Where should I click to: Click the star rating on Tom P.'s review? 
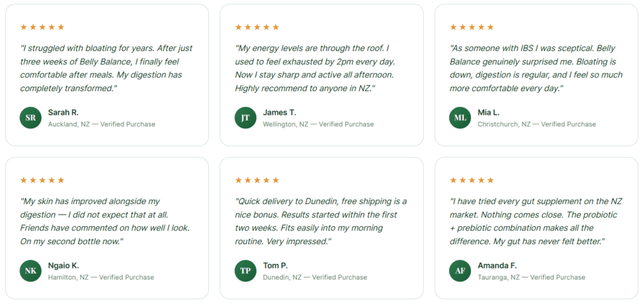(x=257, y=180)
